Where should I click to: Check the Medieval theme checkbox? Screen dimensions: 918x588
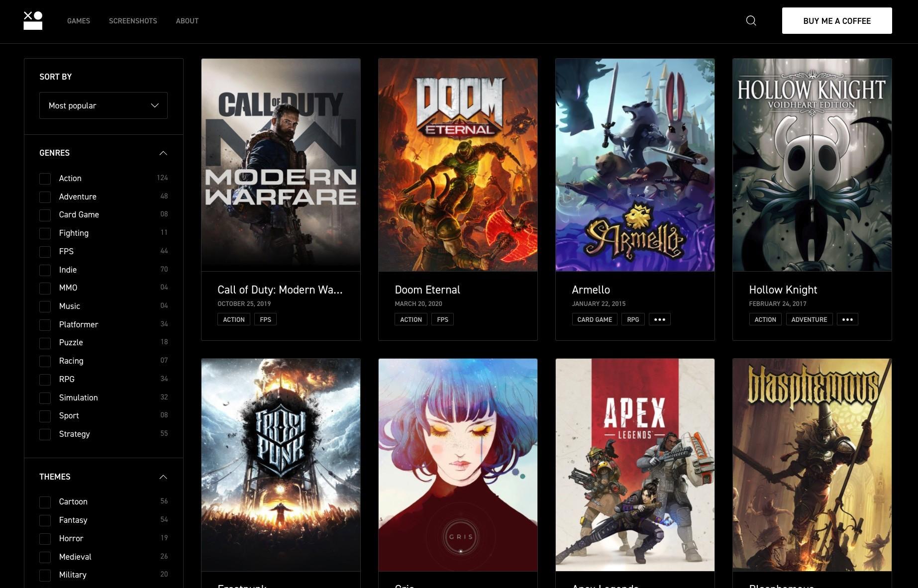(x=45, y=557)
